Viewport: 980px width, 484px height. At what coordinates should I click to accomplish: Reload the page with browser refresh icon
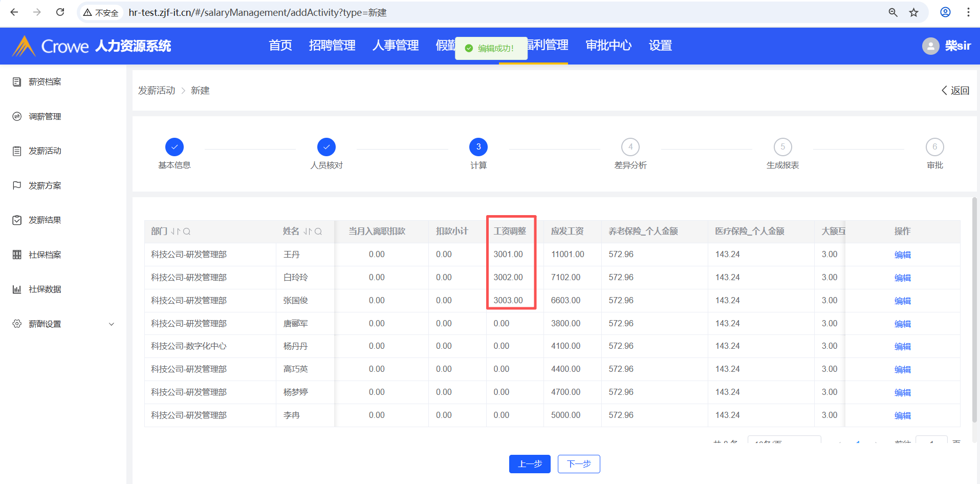[x=60, y=12]
